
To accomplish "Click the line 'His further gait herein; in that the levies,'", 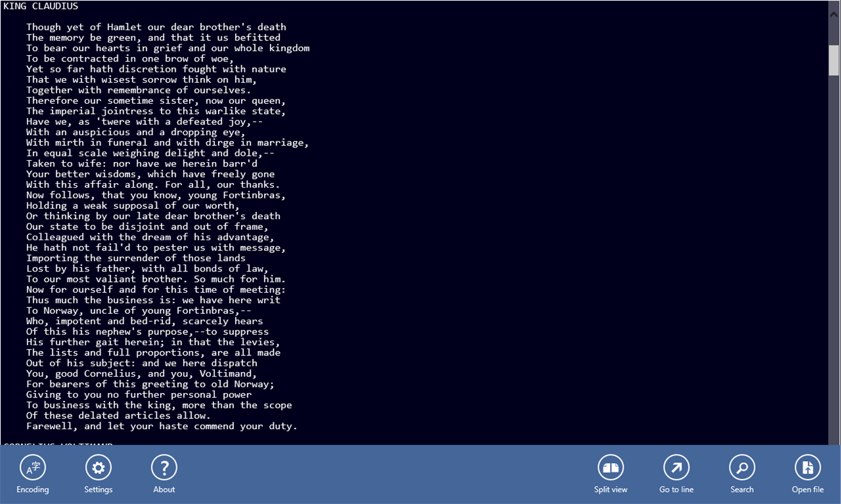I will click(153, 342).
